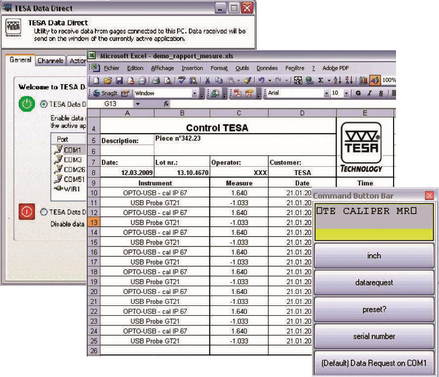Click the AutoSum sigma icon
This screenshot has width=439, height=377.
point(321,80)
